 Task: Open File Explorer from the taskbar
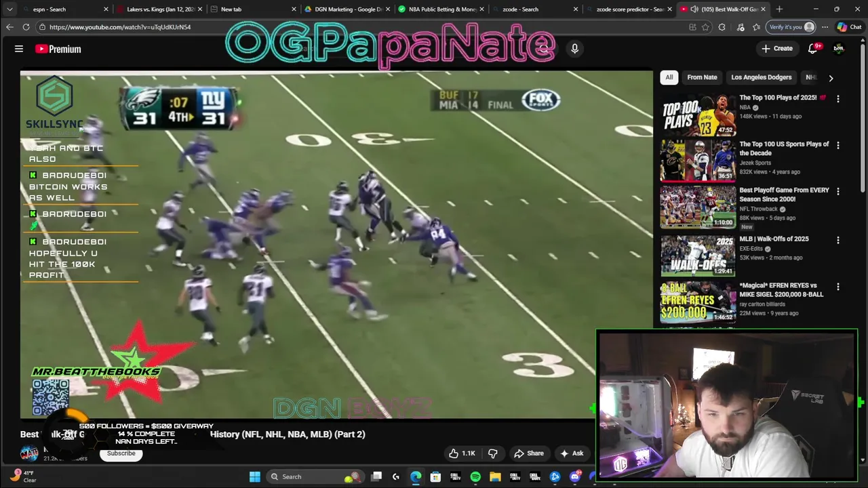(495, 477)
